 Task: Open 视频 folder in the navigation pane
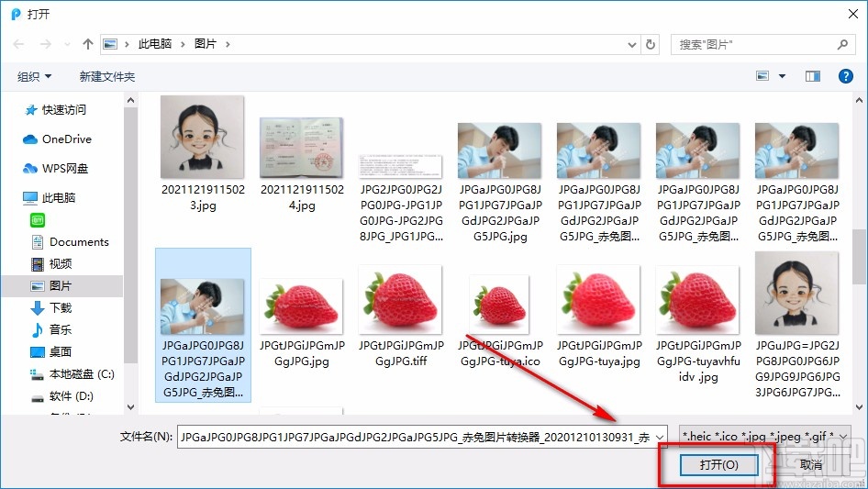[51, 264]
